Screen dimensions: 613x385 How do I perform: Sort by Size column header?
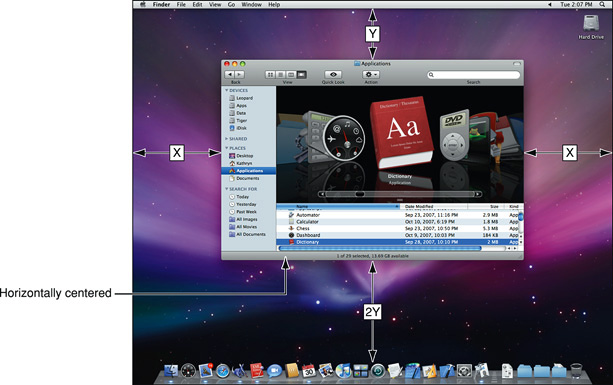(x=486, y=206)
